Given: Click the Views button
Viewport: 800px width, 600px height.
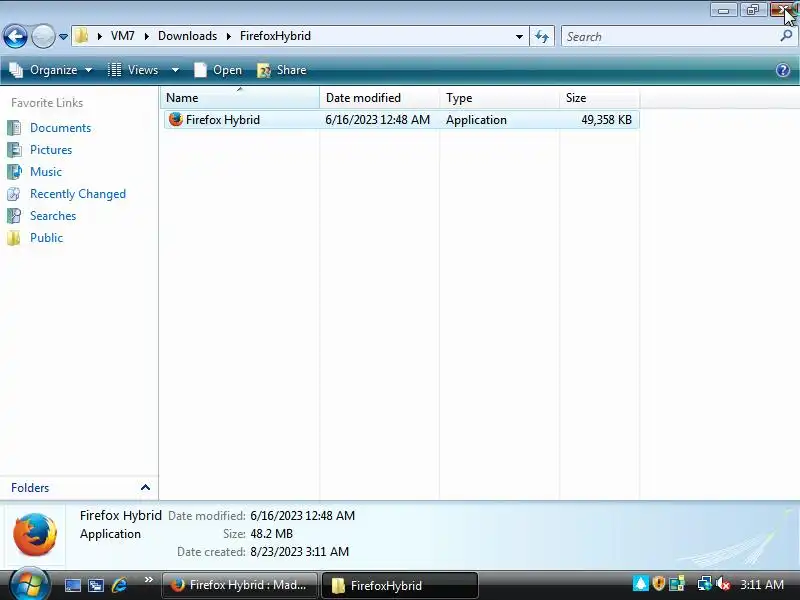Looking at the screenshot, I should tap(133, 70).
